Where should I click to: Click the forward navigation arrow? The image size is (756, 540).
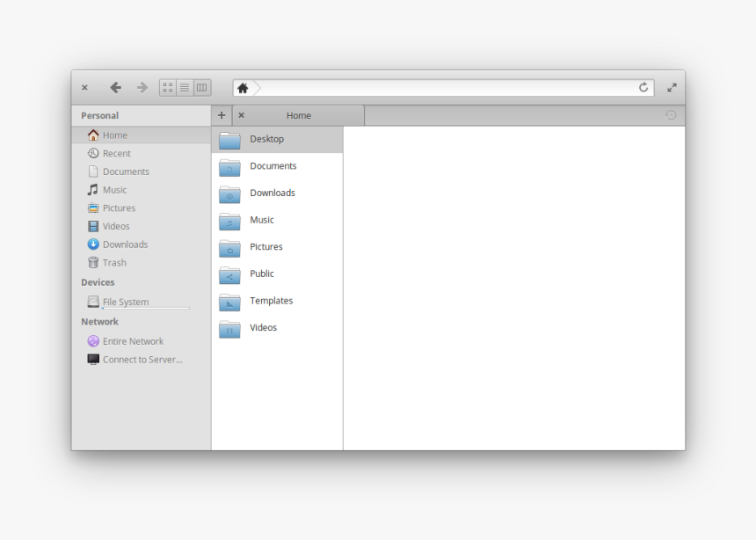coord(141,87)
